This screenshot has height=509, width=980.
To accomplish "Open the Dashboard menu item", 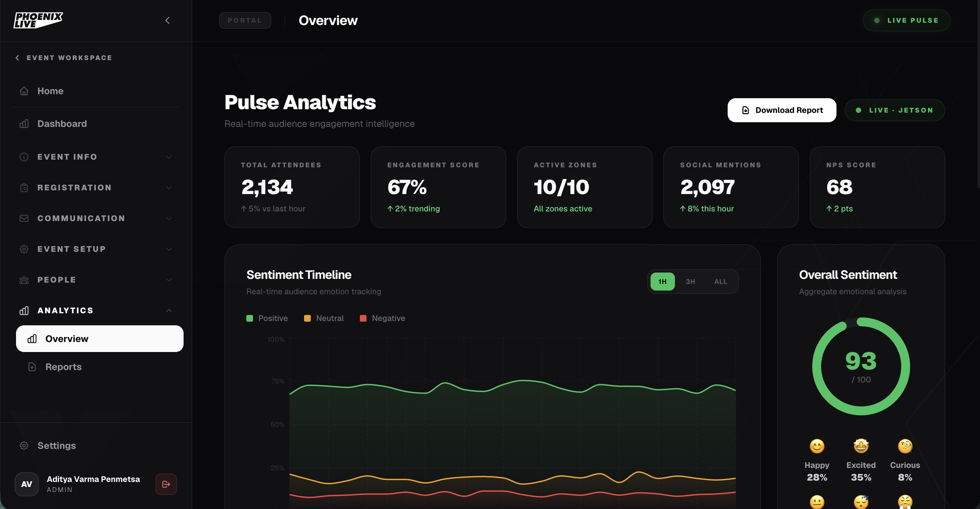I will click(x=96, y=124).
